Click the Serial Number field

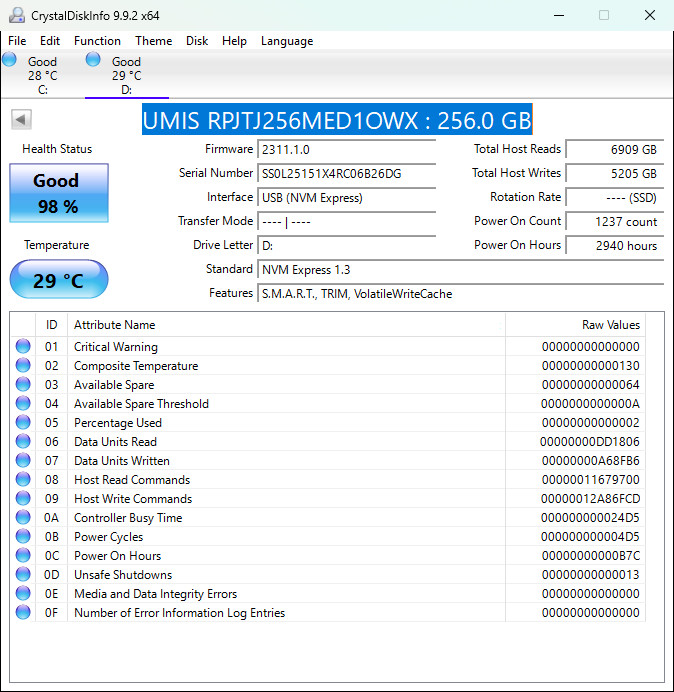pyautogui.click(x=346, y=173)
